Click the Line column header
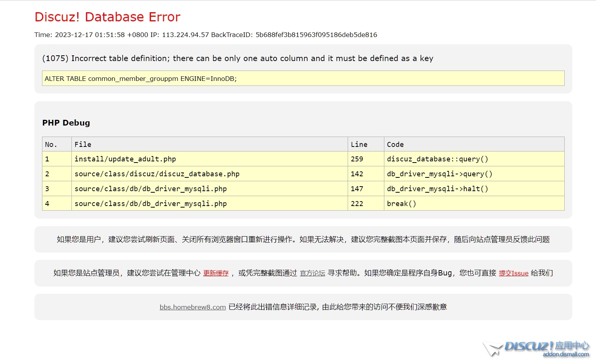This screenshot has height=364, width=596. (x=359, y=145)
